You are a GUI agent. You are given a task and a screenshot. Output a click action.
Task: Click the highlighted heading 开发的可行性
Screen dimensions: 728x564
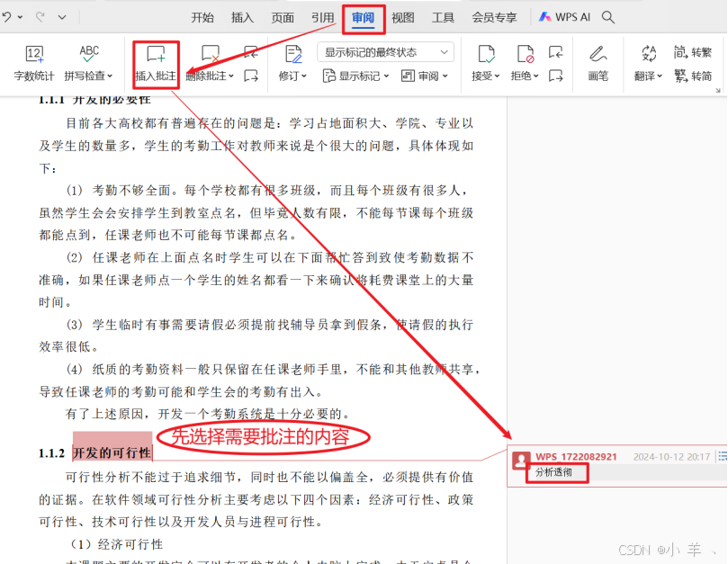pos(112,452)
